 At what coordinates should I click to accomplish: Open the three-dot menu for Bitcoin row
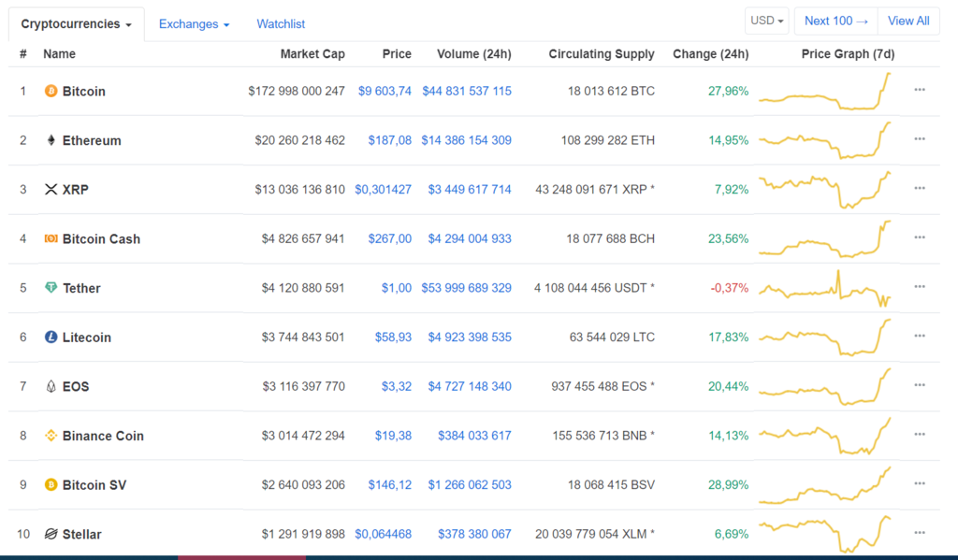coord(920,91)
